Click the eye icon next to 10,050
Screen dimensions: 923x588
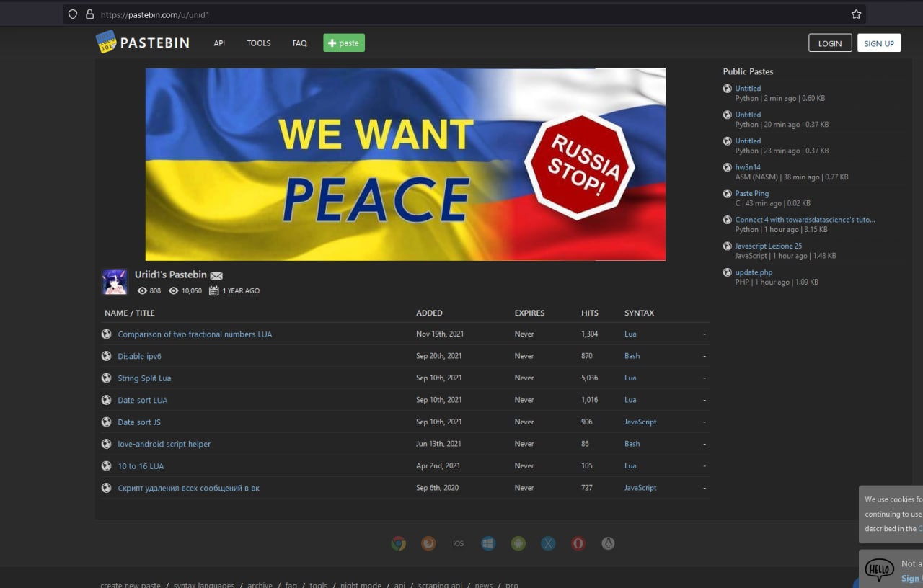[174, 290]
